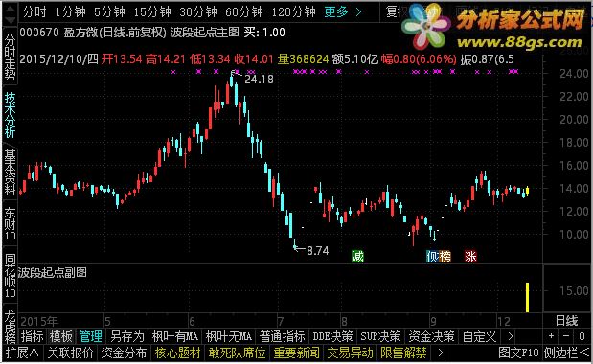Click the 侧 marker icon on chart
This screenshot has height=364, width=593.
432,257
